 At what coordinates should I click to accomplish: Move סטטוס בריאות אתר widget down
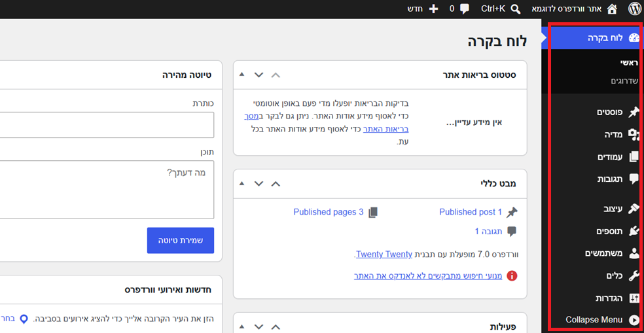[x=259, y=75]
